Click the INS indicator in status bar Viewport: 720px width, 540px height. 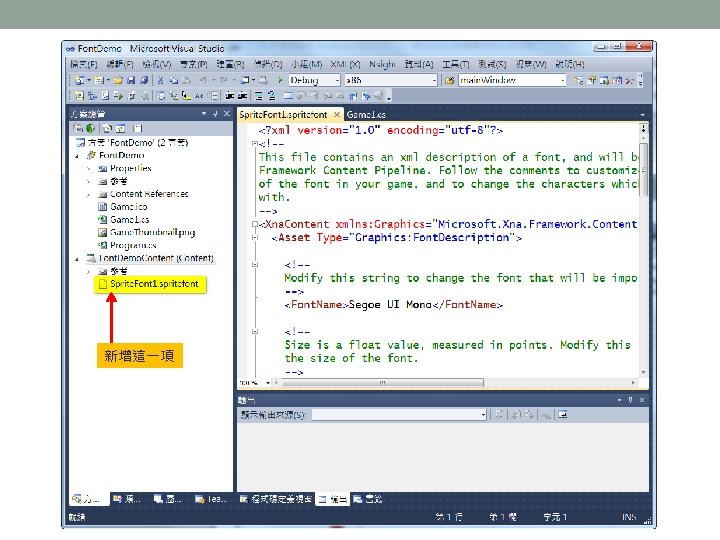629,517
